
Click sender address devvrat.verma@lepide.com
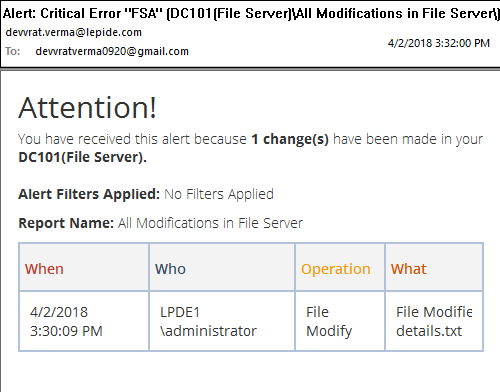click(x=74, y=32)
